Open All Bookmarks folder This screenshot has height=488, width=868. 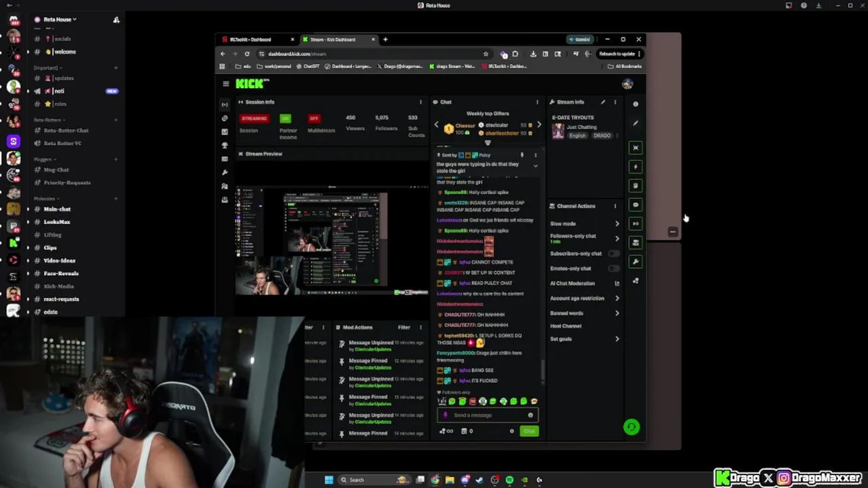pyautogui.click(x=625, y=66)
